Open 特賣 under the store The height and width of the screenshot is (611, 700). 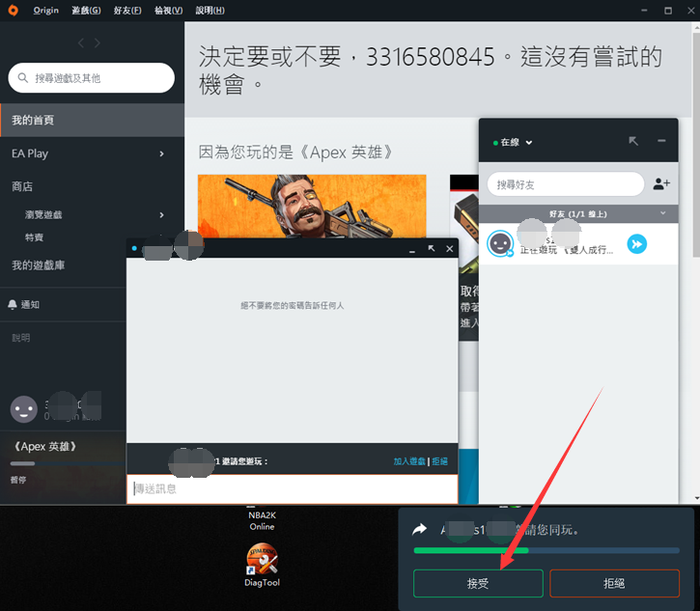point(34,237)
